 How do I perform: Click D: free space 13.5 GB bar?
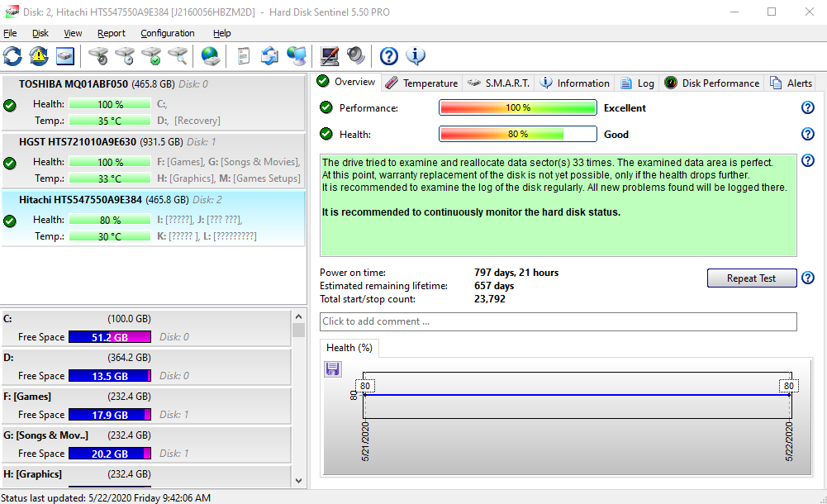[110, 376]
